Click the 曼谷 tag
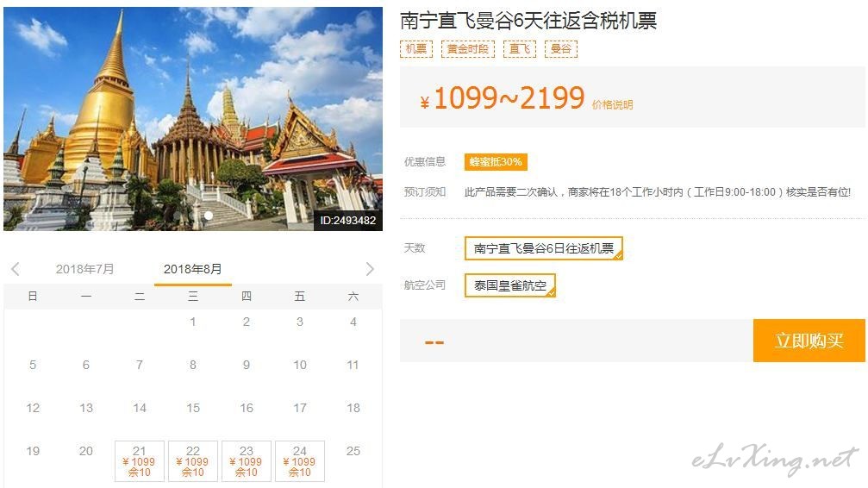868x488 pixels. [x=561, y=49]
